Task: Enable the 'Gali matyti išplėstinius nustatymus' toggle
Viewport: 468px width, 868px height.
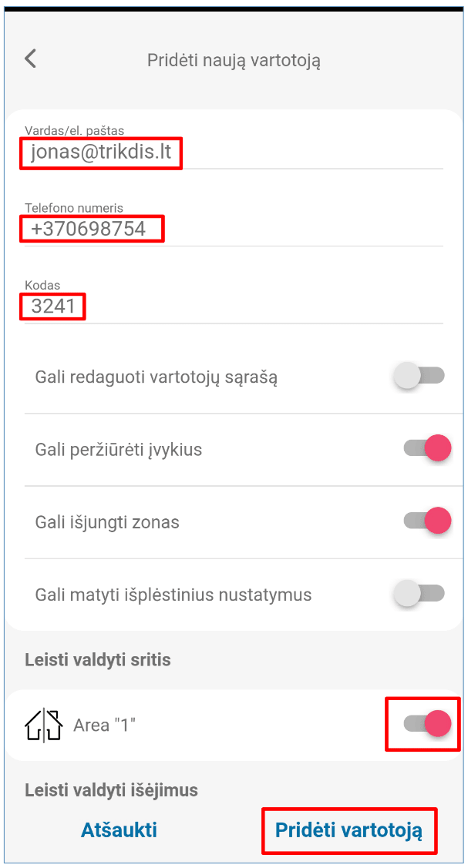Action: (x=419, y=593)
